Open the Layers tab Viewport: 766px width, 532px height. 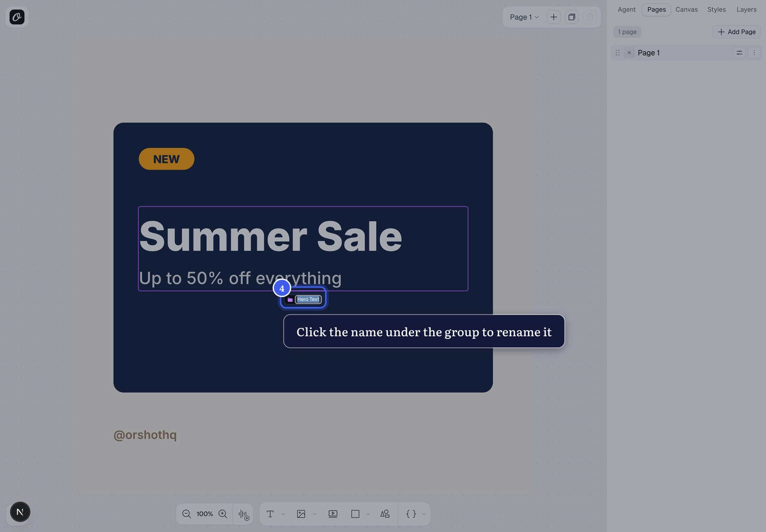pos(746,10)
